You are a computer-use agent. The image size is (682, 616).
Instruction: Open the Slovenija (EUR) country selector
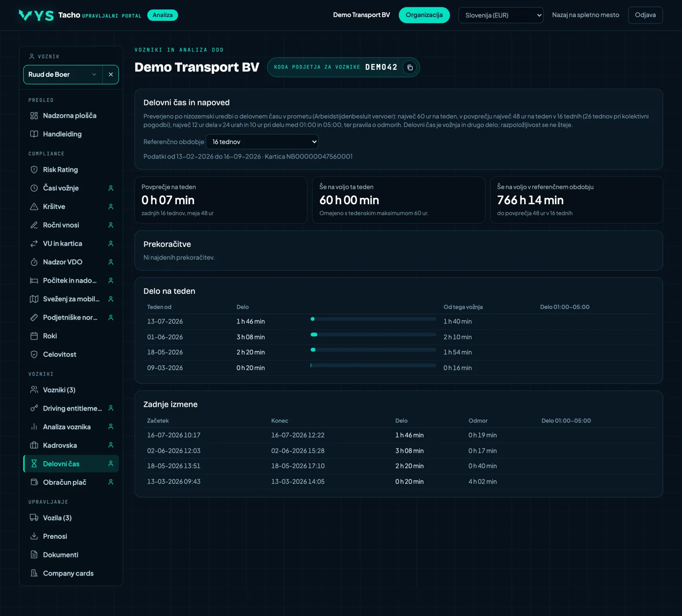tap(501, 15)
